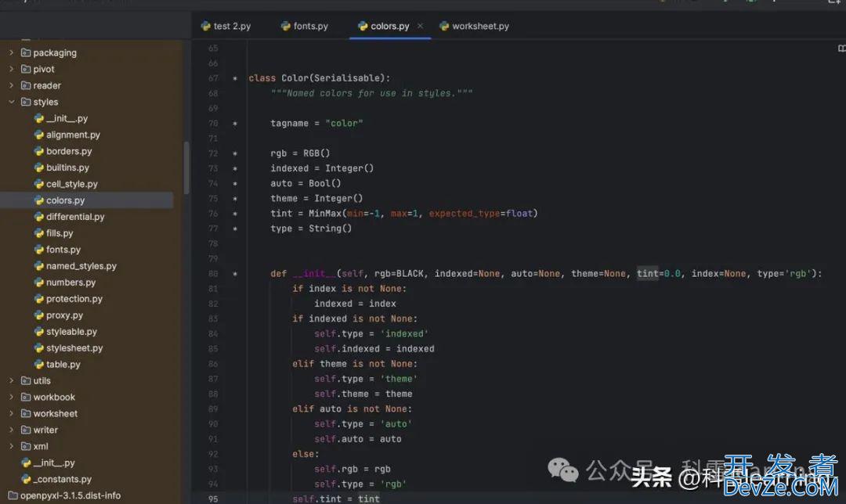Click Python icon beside stylesheet.py
This screenshot has width=846, height=504.
click(39, 347)
